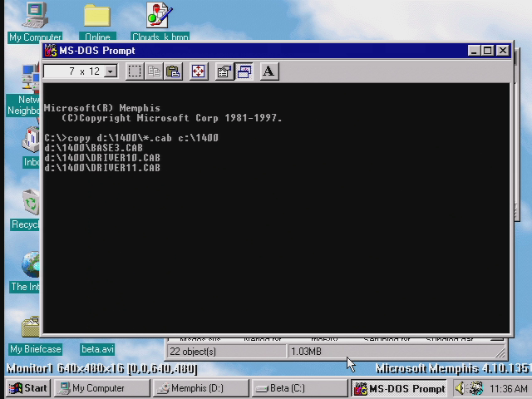The height and width of the screenshot is (399, 532).
Task: Toggle Full screen mode icon
Action: pyautogui.click(x=199, y=71)
